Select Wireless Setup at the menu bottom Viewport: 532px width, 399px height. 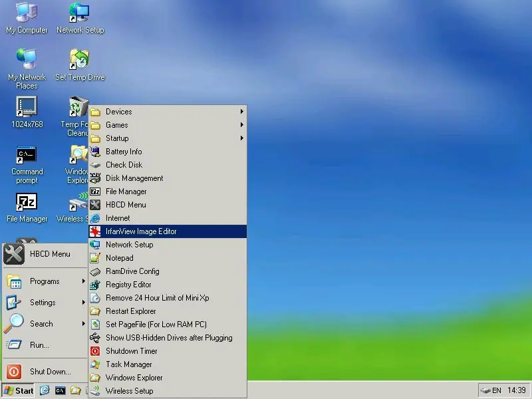[x=168, y=391]
